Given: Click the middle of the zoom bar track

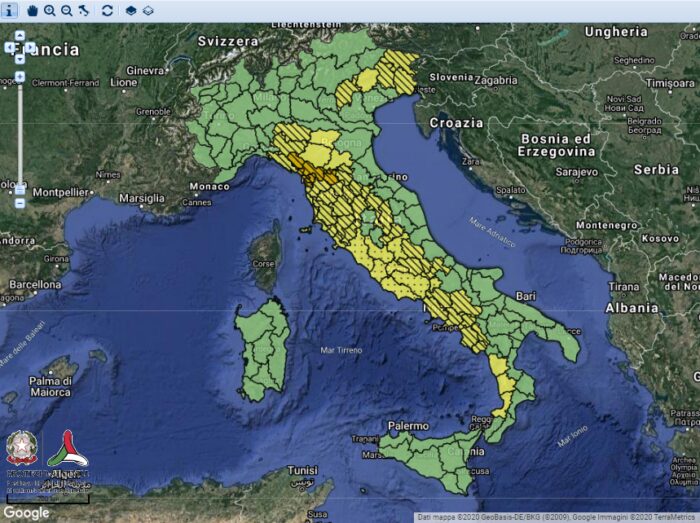Looking at the screenshot, I should 20,140.
